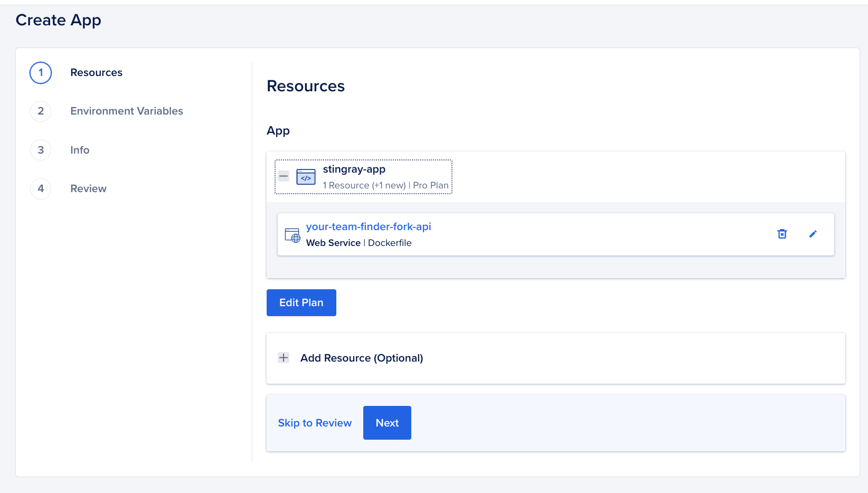
Task: Open the your-team-finder-fork-api link
Action: 369,226
